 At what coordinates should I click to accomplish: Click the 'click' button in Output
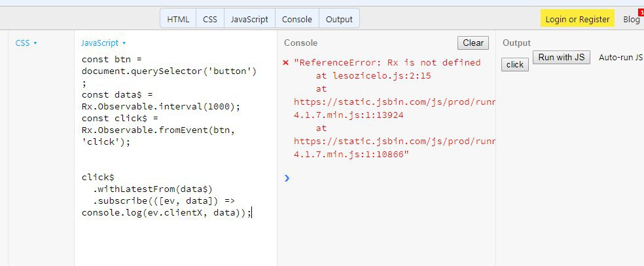(514, 65)
